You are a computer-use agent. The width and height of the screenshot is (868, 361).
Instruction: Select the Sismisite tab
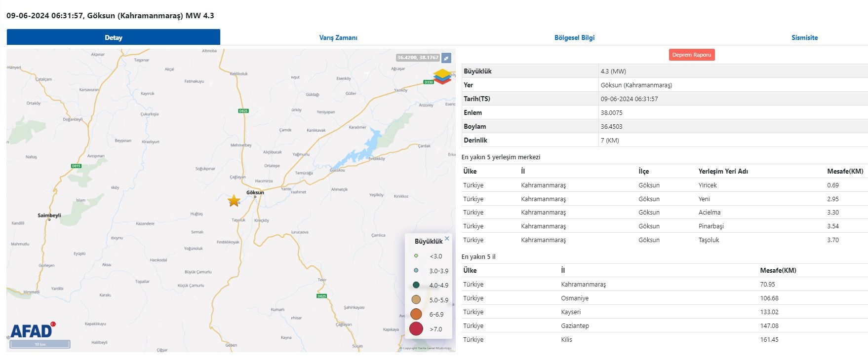[x=804, y=37]
